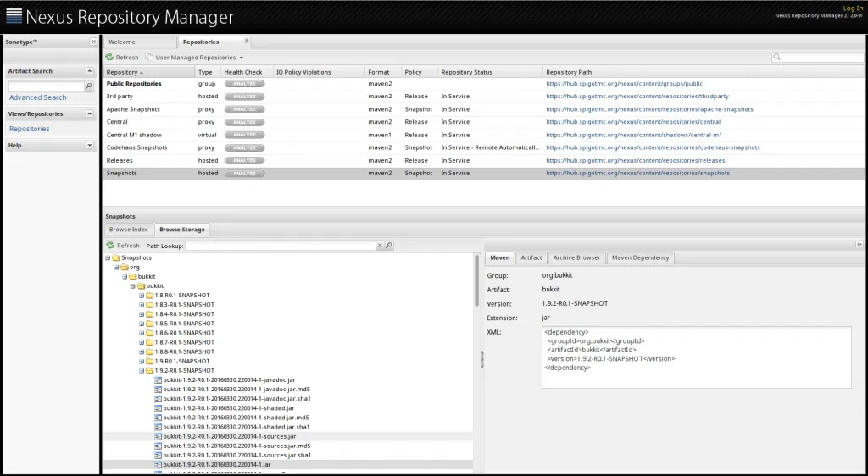Clear the Path Lookup field with X icon

380,246
